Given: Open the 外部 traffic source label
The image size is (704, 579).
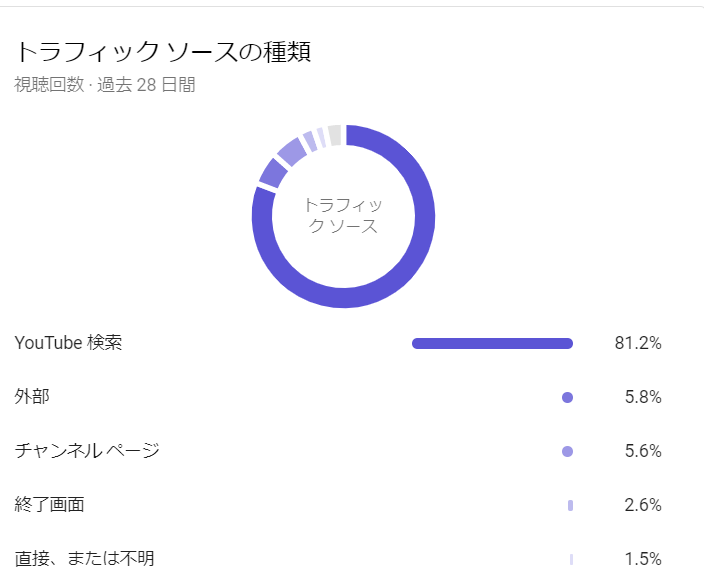Looking at the screenshot, I should point(32,397).
